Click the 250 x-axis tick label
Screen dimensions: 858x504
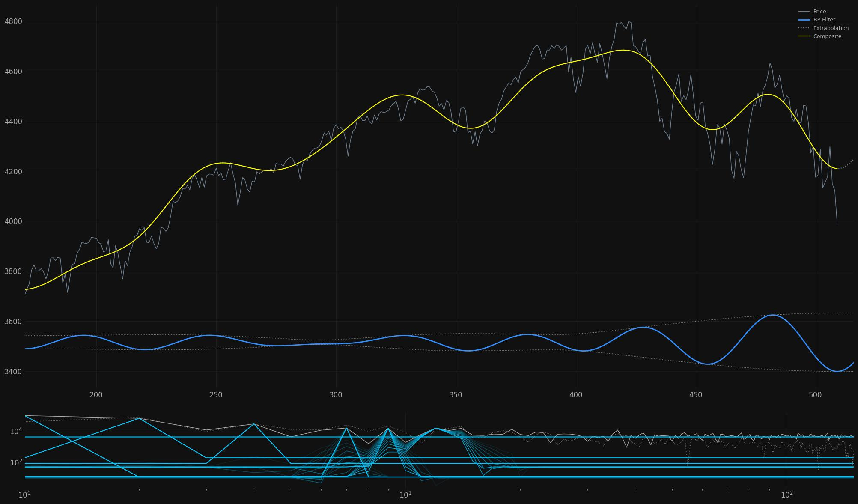(x=216, y=395)
